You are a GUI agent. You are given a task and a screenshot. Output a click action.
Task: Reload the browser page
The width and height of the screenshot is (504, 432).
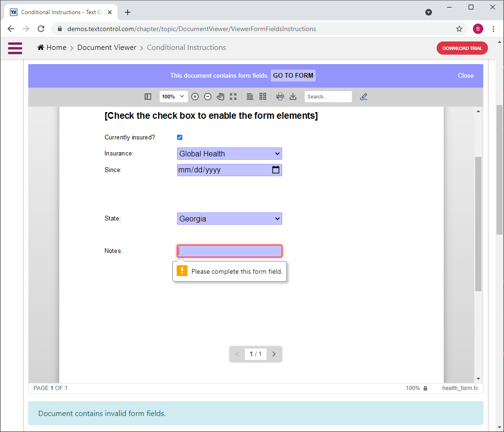point(41,29)
